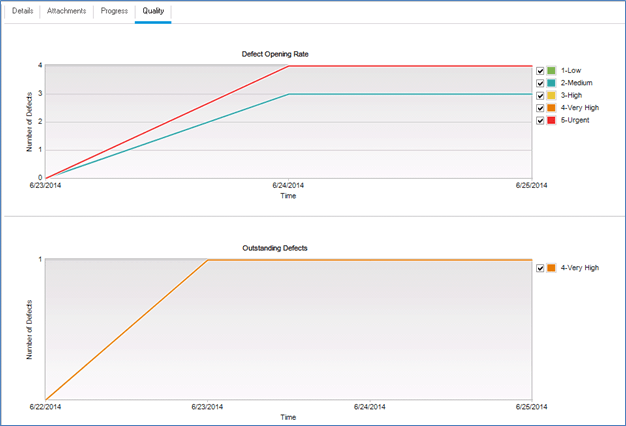Uncheck the 5-Urgent severity checkbox

tap(541, 120)
